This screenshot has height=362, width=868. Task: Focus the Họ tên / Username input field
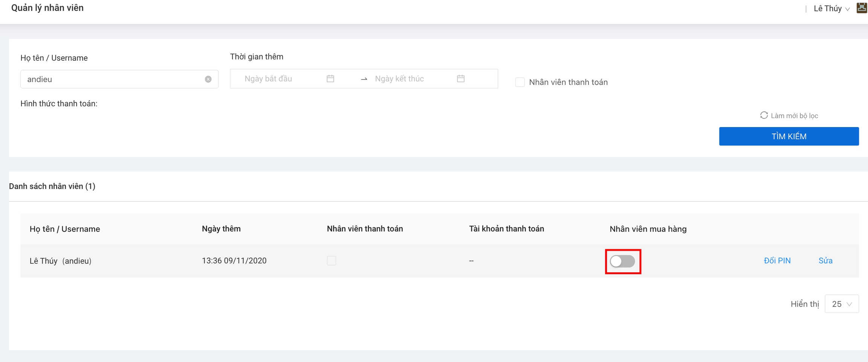[113, 79]
